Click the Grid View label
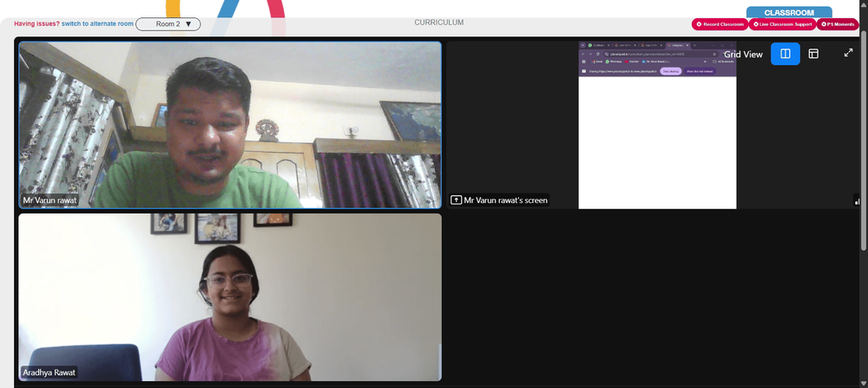 pos(744,54)
